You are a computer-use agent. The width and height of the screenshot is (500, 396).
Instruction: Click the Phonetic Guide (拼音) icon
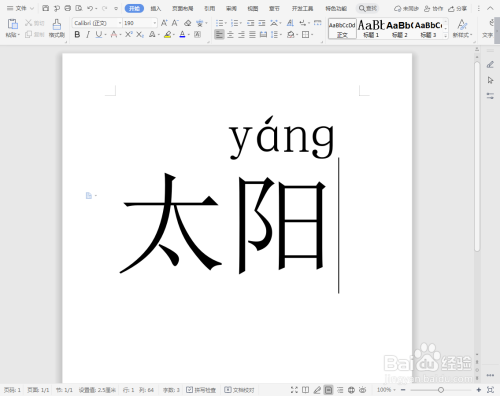pyautogui.click(x=199, y=23)
